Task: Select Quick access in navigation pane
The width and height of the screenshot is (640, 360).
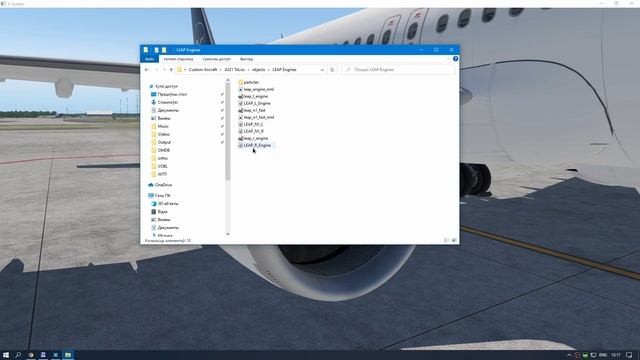Action: tap(163, 87)
